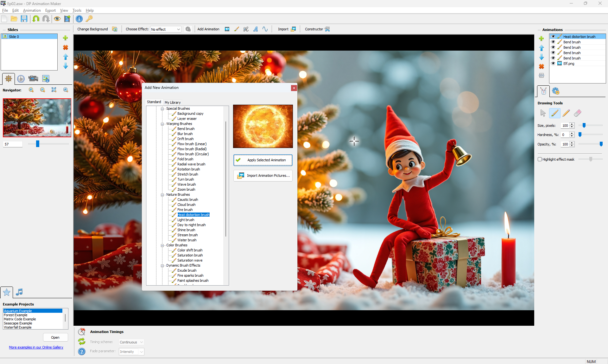Select the eraser drawing tool

coord(577,113)
